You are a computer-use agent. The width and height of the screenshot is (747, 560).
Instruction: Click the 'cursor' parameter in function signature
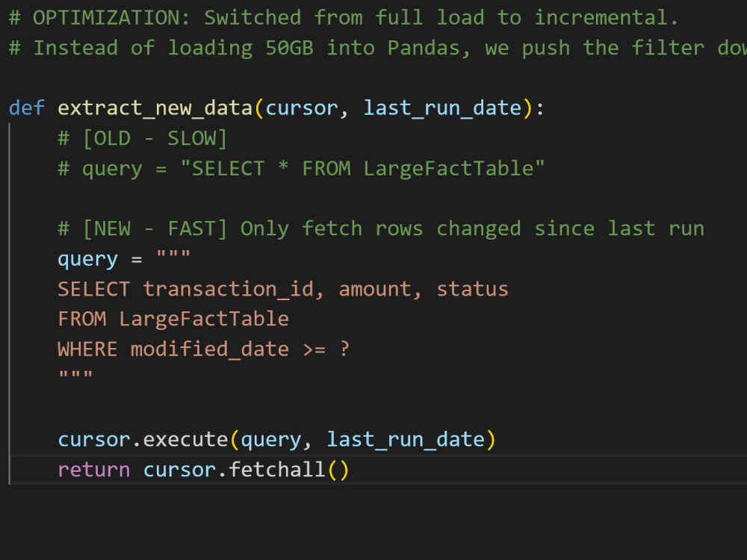pos(302,108)
